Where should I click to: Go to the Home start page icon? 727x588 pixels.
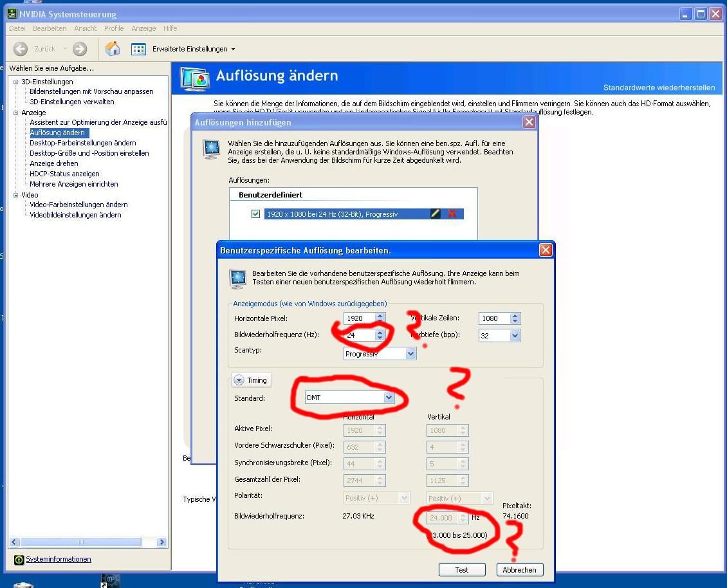(x=113, y=49)
